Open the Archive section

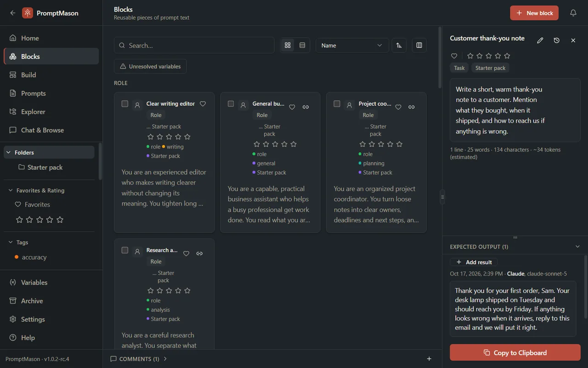pos(51,301)
